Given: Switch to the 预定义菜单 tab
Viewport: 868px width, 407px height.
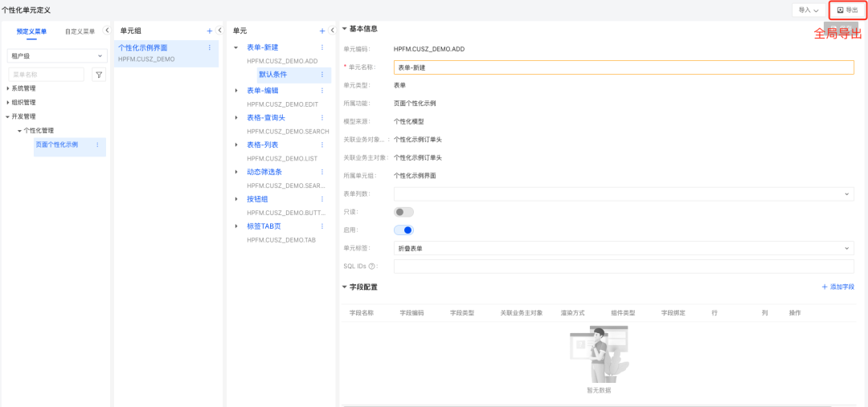Looking at the screenshot, I should click(31, 31).
